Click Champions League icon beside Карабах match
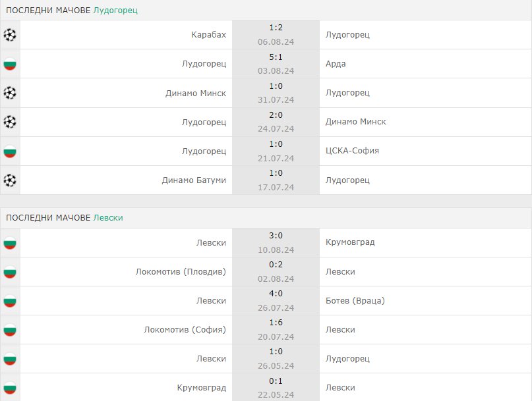 [10, 35]
